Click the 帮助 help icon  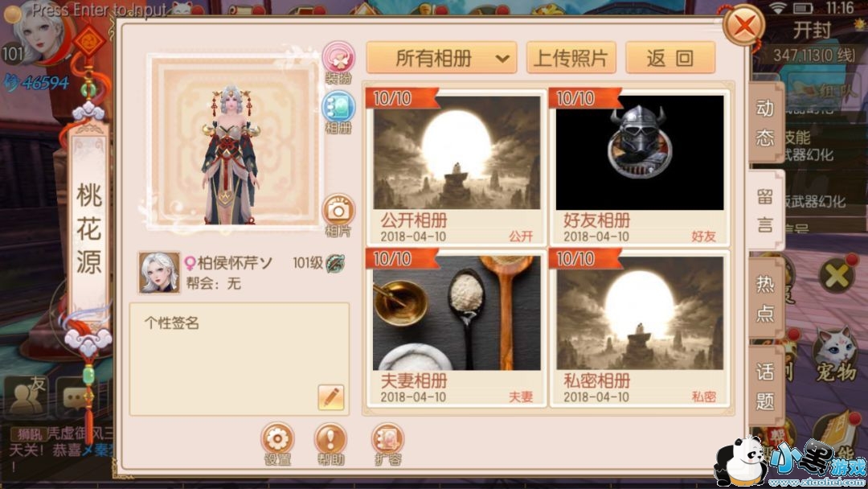click(x=330, y=444)
